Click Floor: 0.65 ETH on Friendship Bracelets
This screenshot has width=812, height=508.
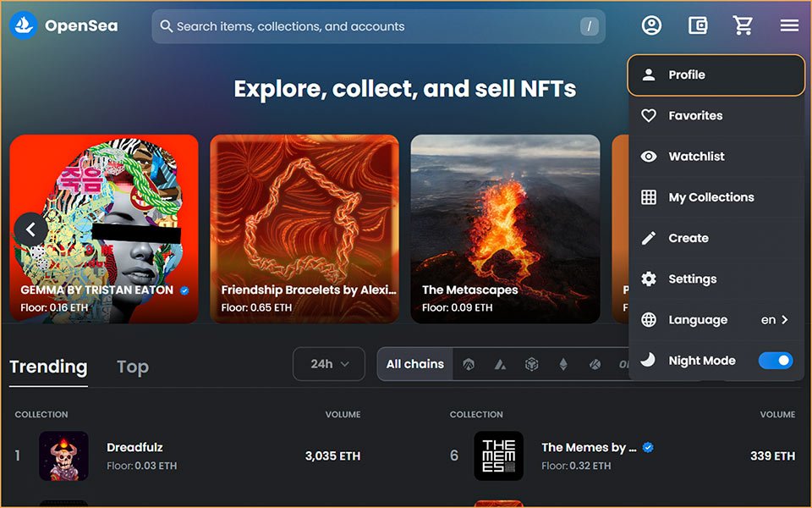[256, 307]
